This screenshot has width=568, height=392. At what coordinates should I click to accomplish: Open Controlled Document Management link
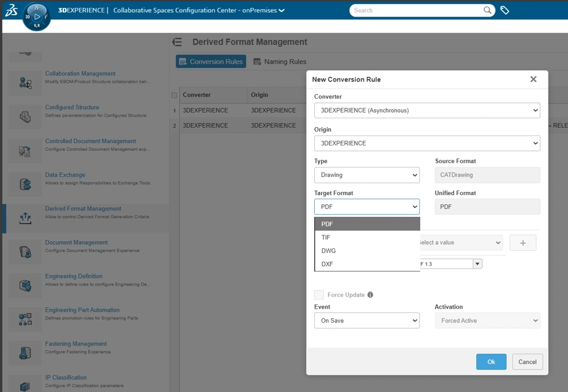click(x=91, y=141)
